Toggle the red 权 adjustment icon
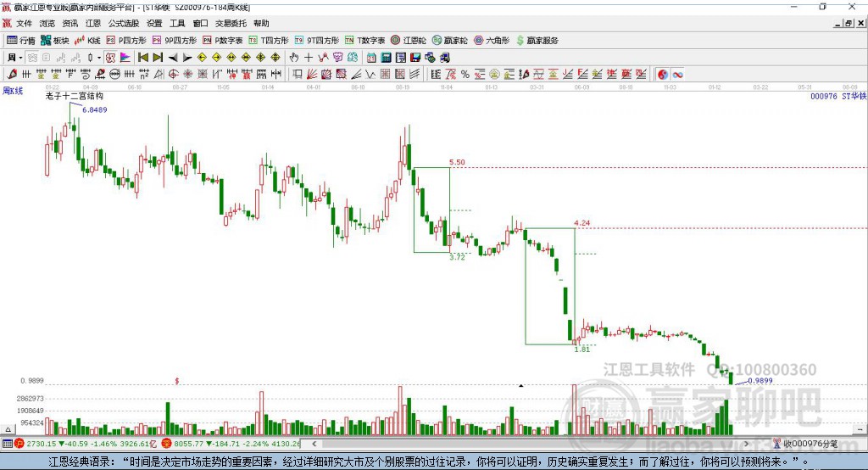 (x=110, y=58)
